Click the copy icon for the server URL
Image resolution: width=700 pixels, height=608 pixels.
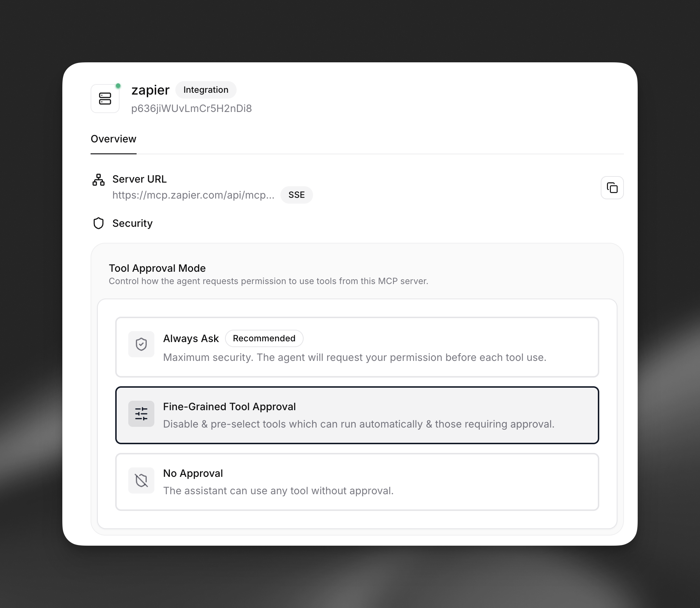click(612, 188)
